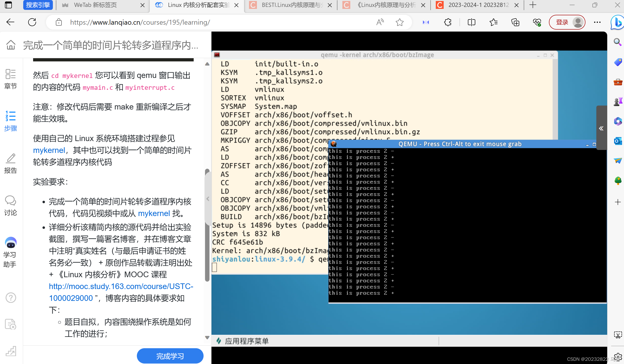Open browser settings and more menu
This screenshot has width=624, height=364.
click(597, 22)
